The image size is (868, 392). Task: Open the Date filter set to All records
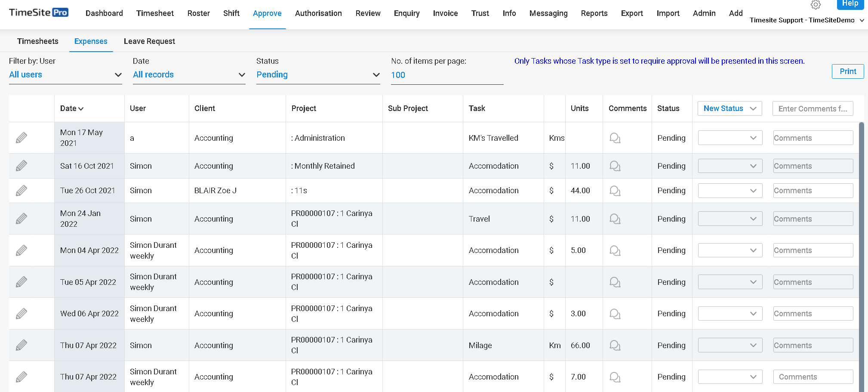188,74
